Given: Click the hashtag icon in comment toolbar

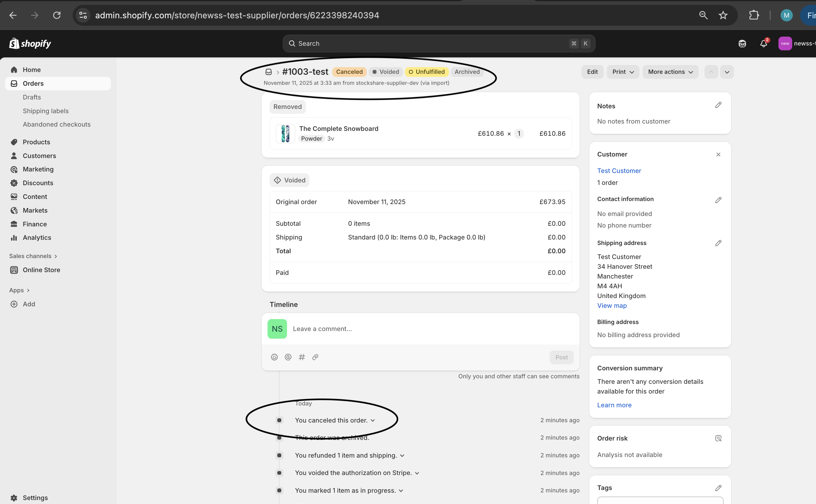Looking at the screenshot, I should [302, 357].
